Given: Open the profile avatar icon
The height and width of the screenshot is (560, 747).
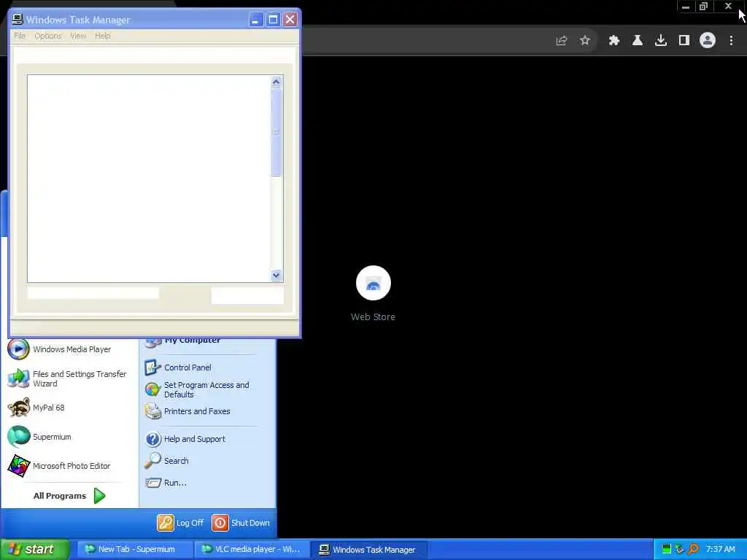Looking at the screenshot, I should (708, 41).
